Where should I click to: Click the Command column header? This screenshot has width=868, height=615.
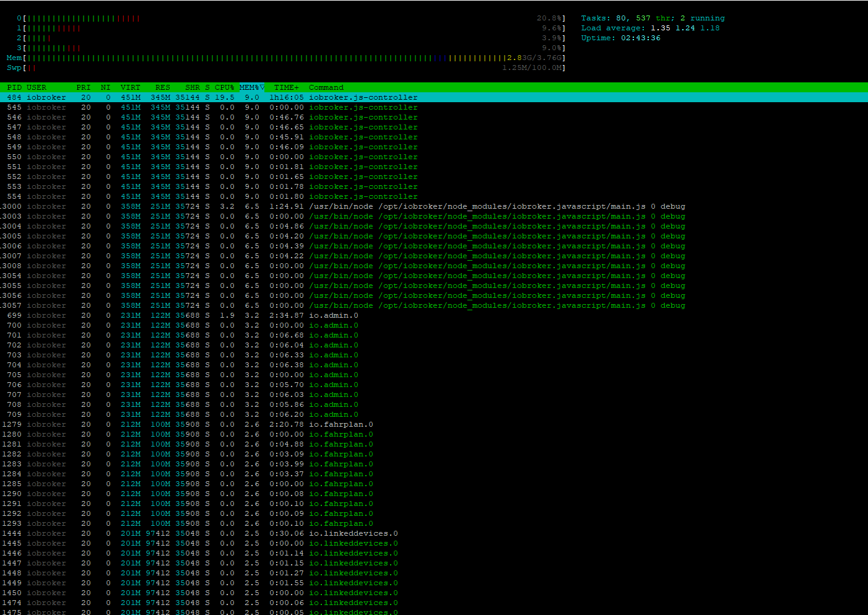coord(326,87)
